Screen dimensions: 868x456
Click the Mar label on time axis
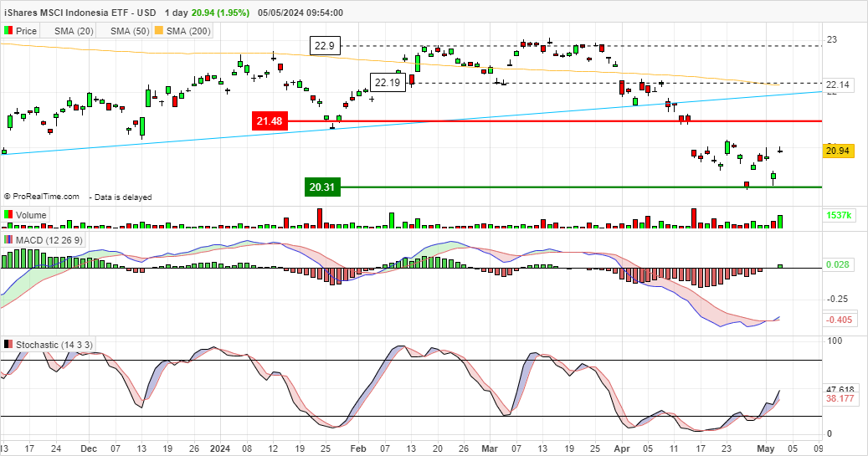[x=490, y=448]
